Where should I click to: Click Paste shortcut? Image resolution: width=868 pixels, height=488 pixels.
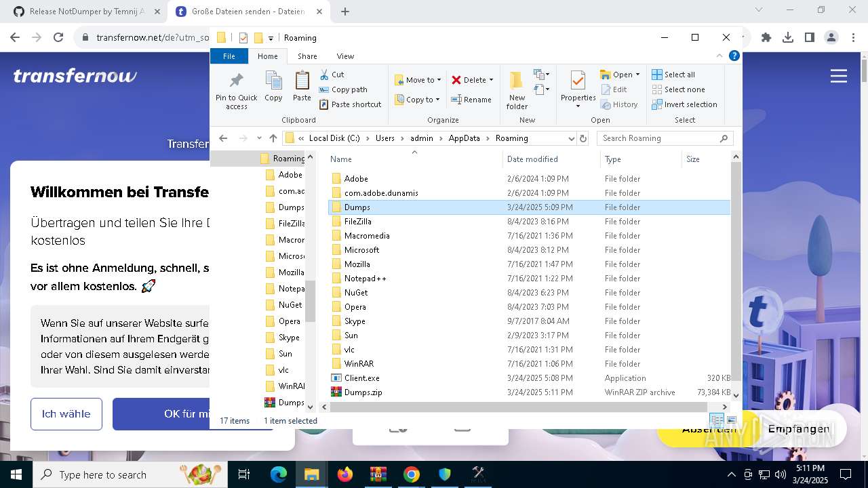tap(351, 104)
